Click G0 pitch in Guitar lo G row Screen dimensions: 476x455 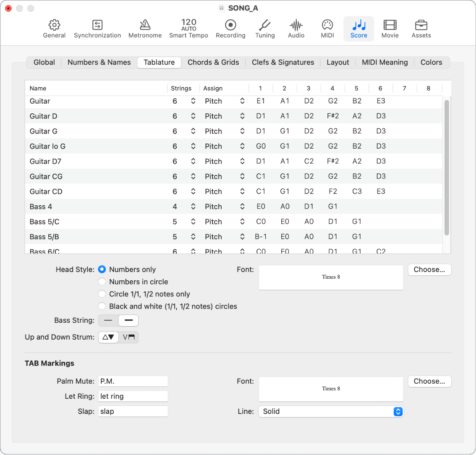click(261, 146)
